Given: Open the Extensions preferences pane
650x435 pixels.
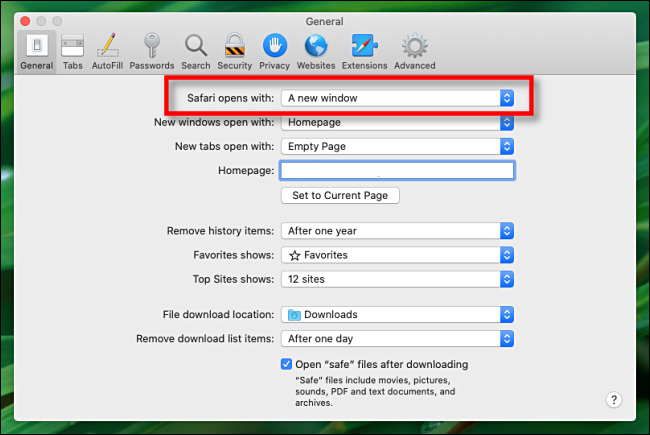Looking at the screenshot, I should 363,51.
